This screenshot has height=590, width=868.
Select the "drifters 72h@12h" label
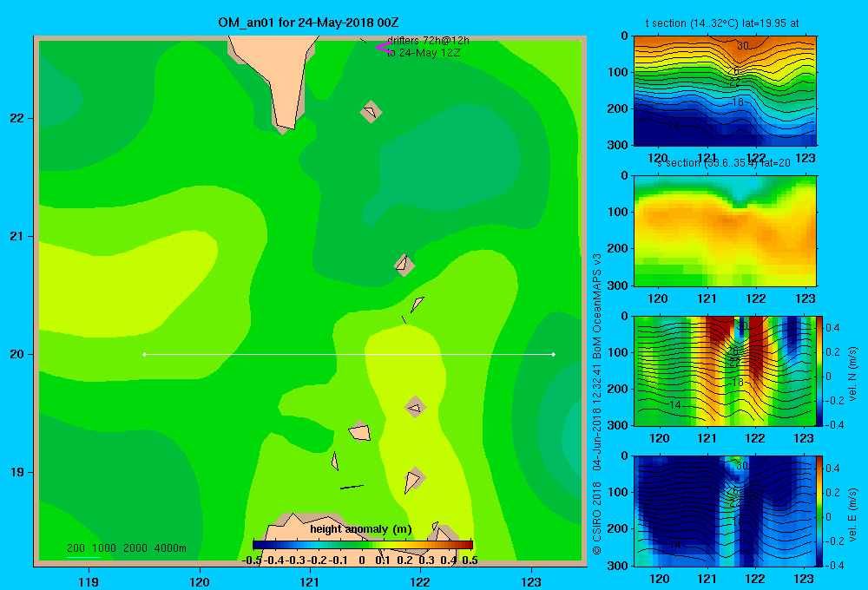[x=429, y=41]
